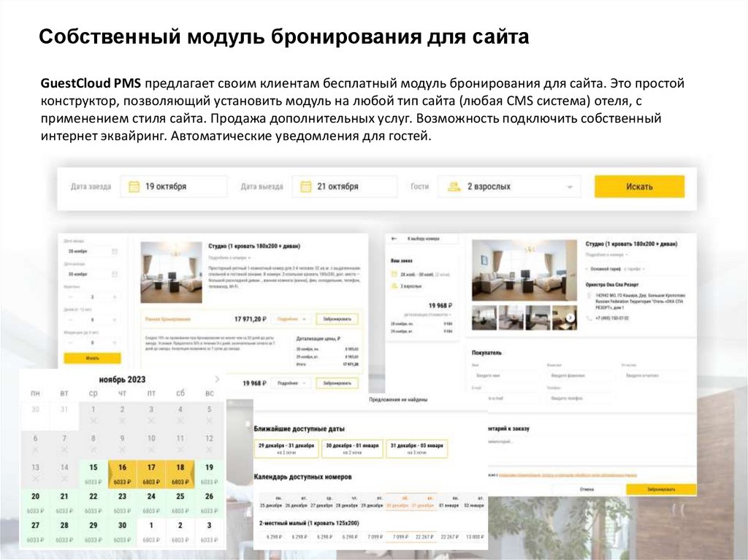This screenshot has width=748, height=560.
Task: Open the large studio photo in booking form
Action: [x=524, y=270]
